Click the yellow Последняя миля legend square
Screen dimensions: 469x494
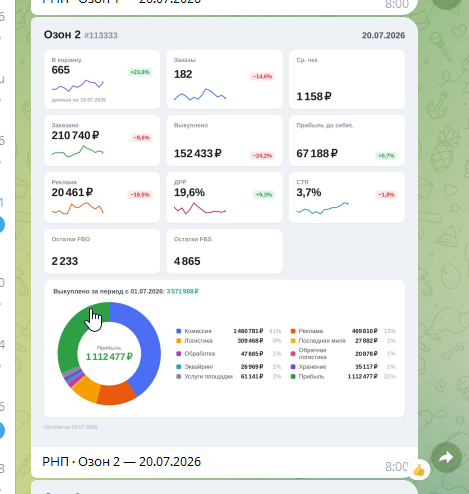click(x=293, y=341)
